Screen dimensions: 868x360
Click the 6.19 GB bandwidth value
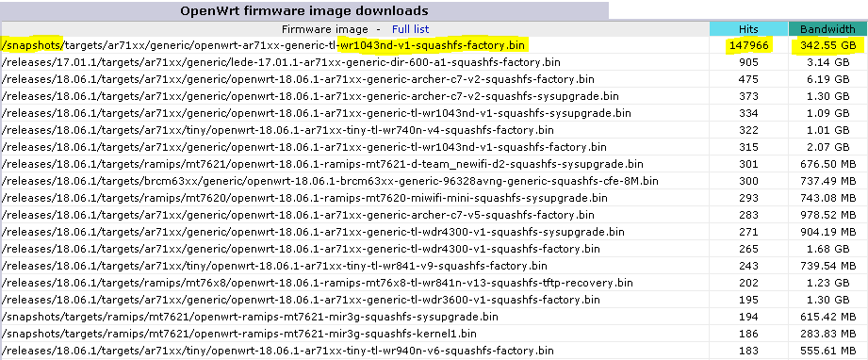pyautogui.click(x=827, y=79)
